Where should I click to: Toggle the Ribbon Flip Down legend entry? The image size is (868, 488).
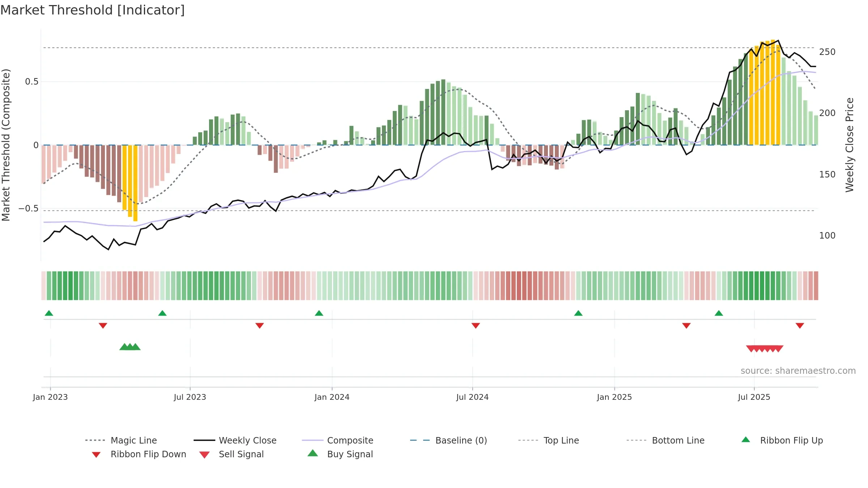coord(139,454)
